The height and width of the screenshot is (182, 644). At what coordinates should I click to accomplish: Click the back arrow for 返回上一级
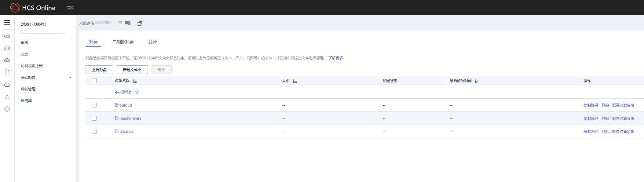pyautogui.click(x=117, y=92)
